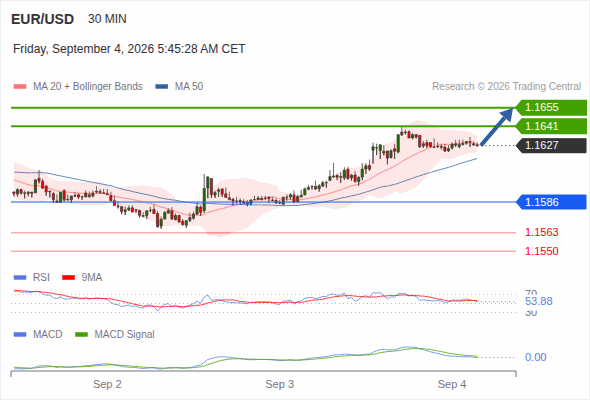Viewport: 590px width, 400px height.
Task: Click the MACD legend blue swatch
Action: coord(20,335)
